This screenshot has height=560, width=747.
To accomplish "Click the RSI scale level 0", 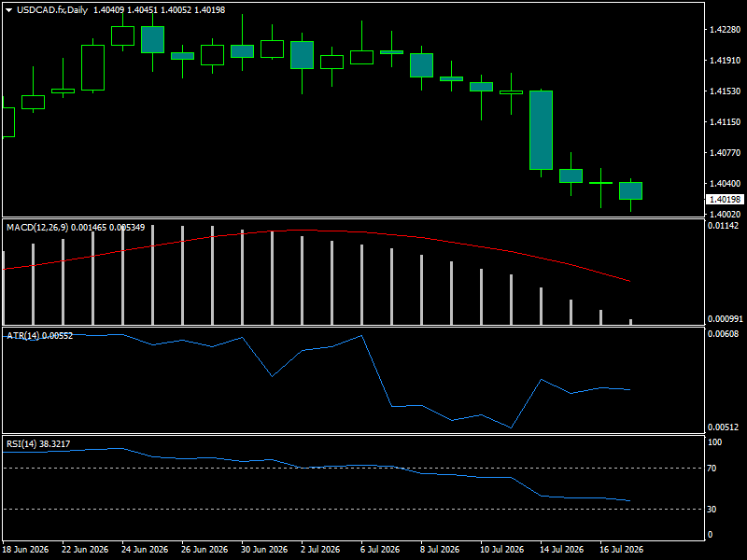I will [x=711, y=535].
